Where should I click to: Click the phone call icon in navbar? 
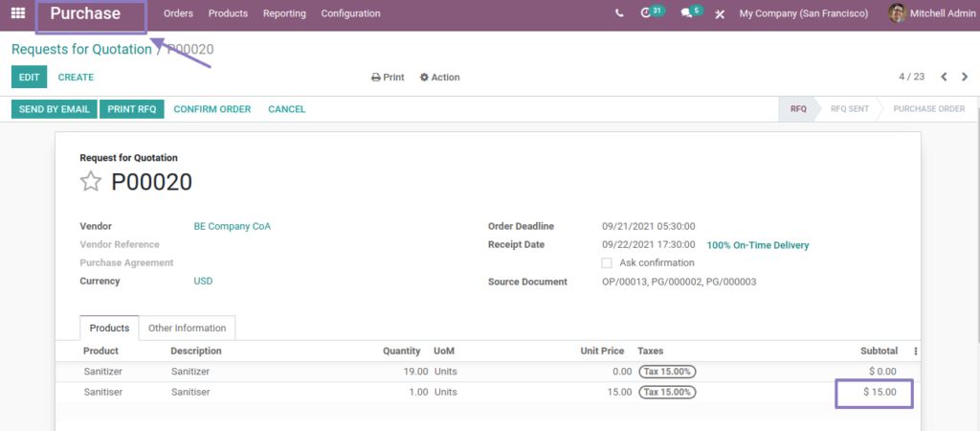click(619, 13)
